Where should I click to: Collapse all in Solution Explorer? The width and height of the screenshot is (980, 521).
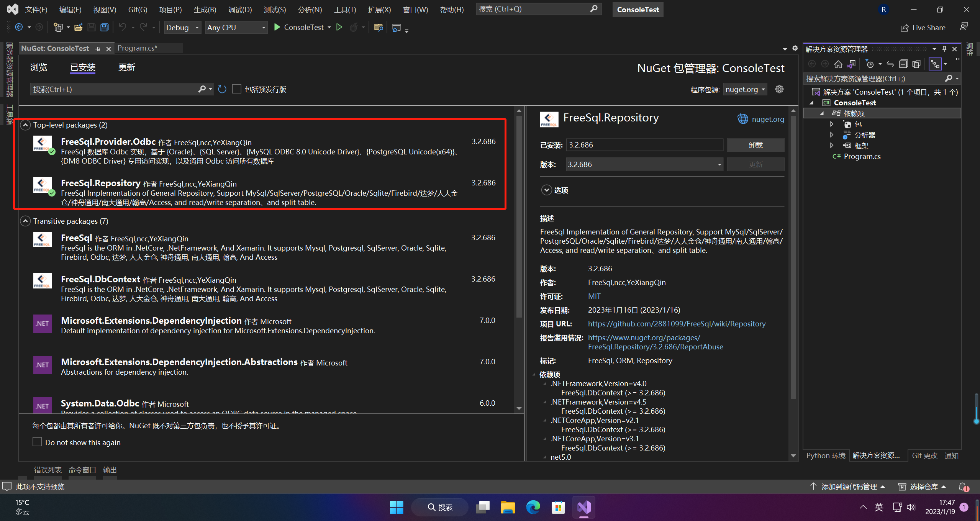tap(903, 64)
